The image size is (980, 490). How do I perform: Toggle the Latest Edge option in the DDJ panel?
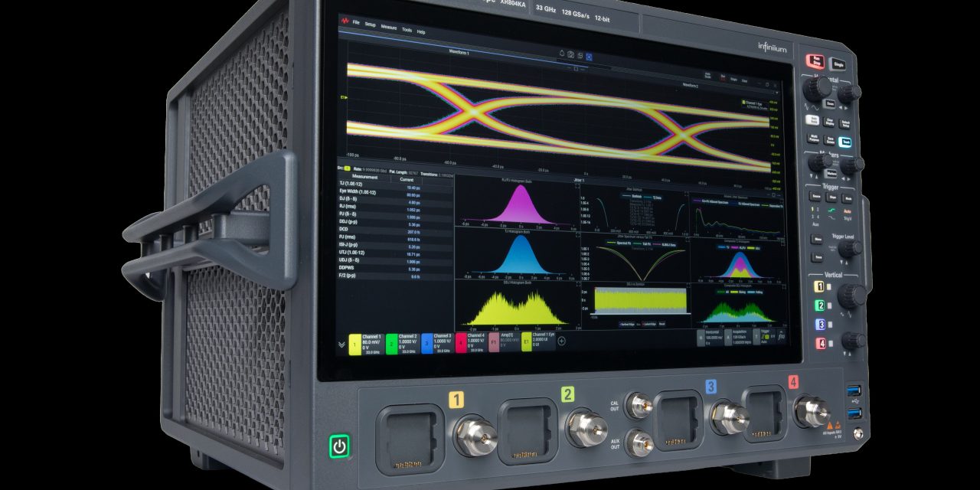point(648,324)
